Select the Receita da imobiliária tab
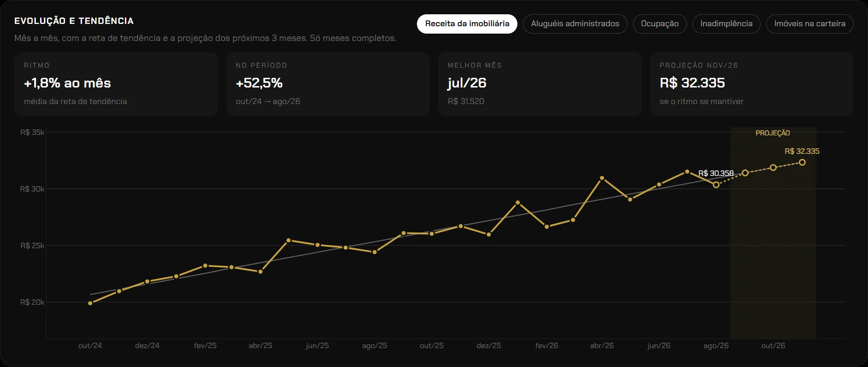 (x=467, y=24)
